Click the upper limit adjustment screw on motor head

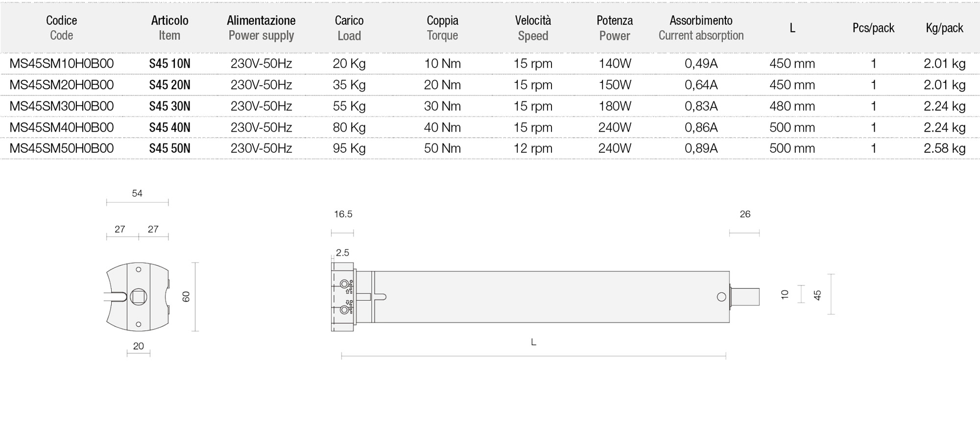click(x=344, y=285)
